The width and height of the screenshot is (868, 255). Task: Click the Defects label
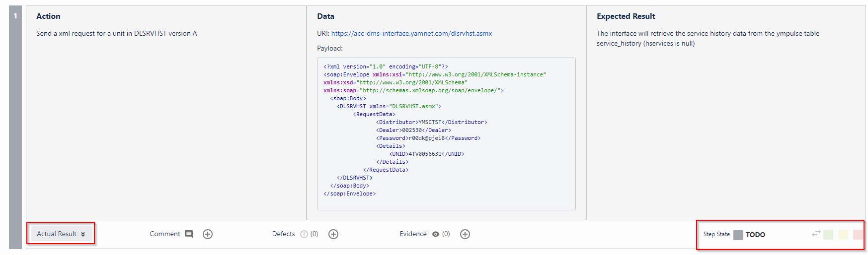283,234
